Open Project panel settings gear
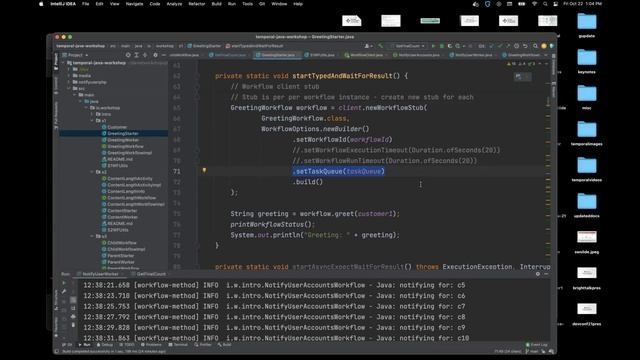The width and height of the screenshot is (640, 360). [155, 55]
